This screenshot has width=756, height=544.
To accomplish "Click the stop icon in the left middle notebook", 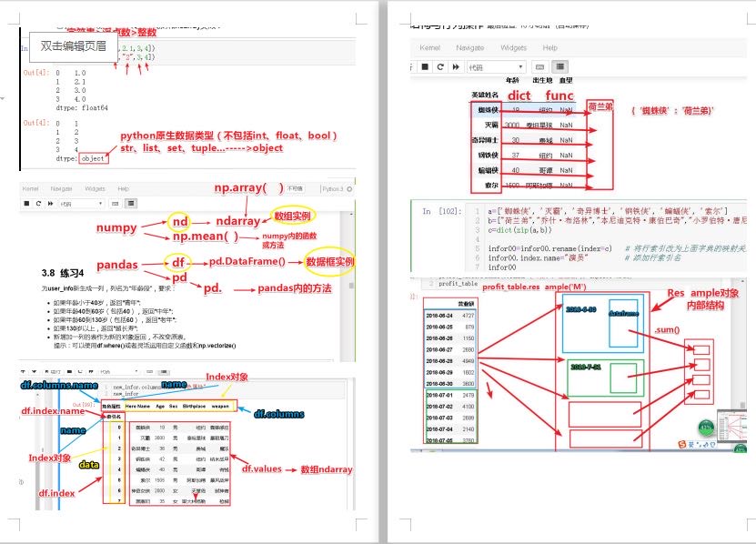I will pyautogui.click(x=28, y=204).
